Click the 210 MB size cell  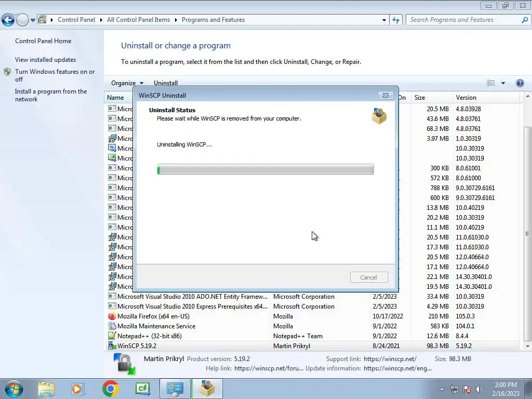click(x=438, y=316)
